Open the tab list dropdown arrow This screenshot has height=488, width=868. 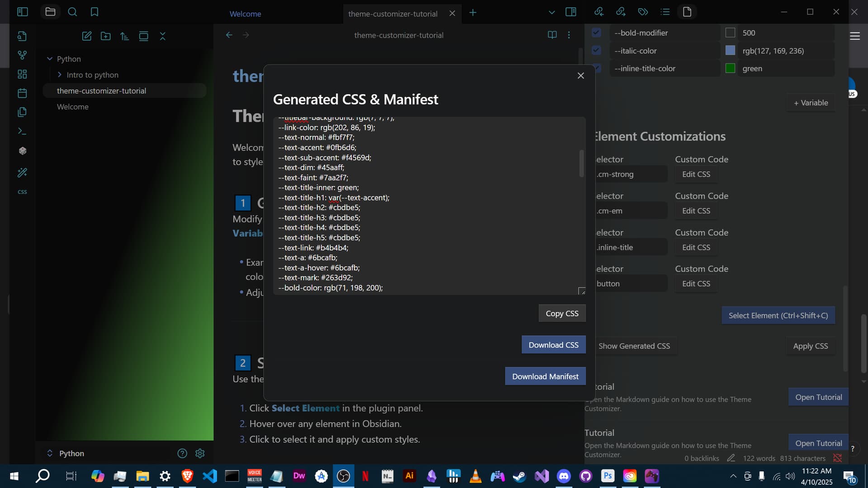pos(552,13)
